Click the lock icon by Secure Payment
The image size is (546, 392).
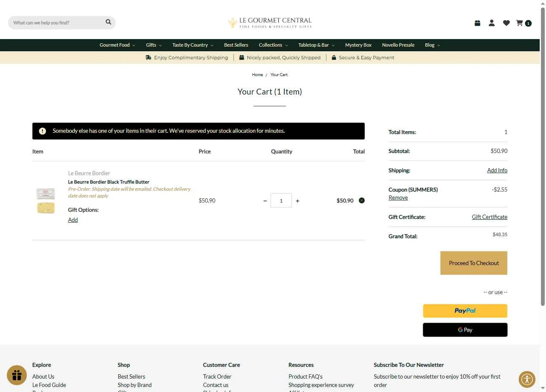click(334, 58)
